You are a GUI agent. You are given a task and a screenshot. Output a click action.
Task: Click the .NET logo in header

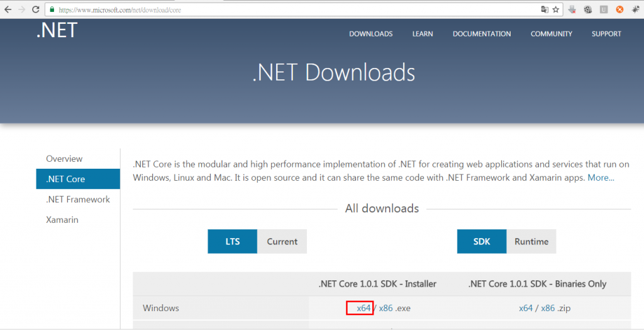[57, 30]
